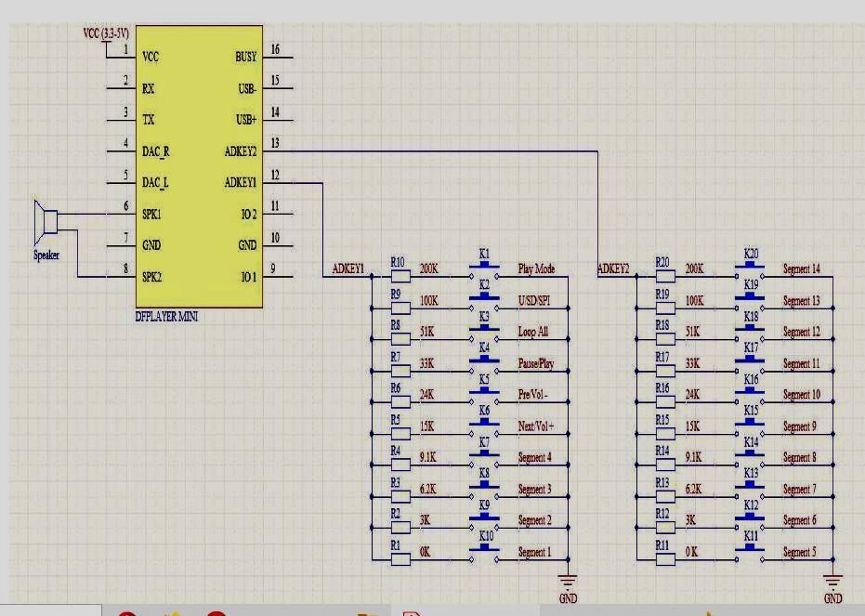Select the ADKEY2 net label

[x=613, y=269]
